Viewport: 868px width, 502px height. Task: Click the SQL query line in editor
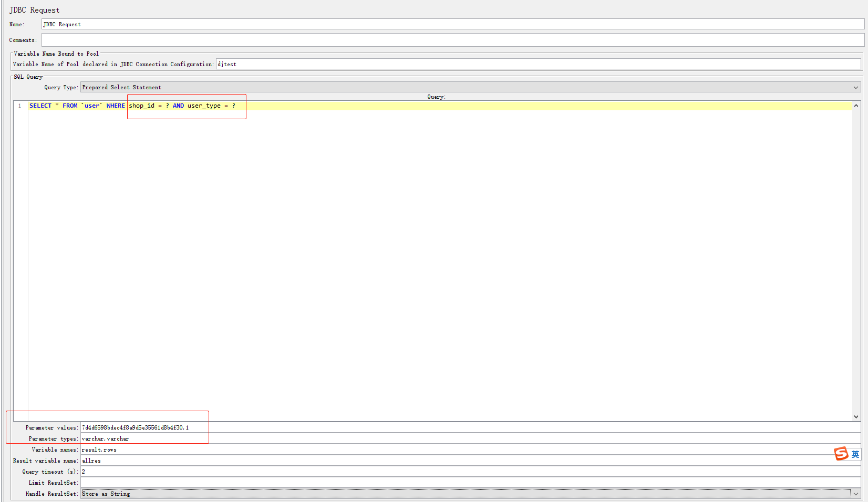point(440,106)
